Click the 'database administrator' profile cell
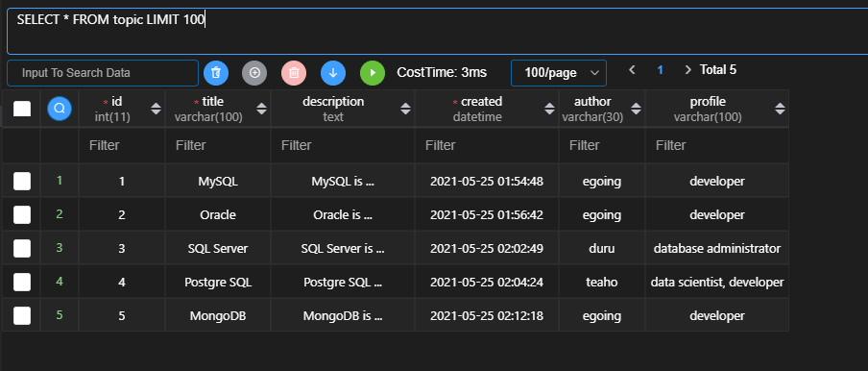Image resolution: width=868 pixels, height=371 pixels. 717,249
